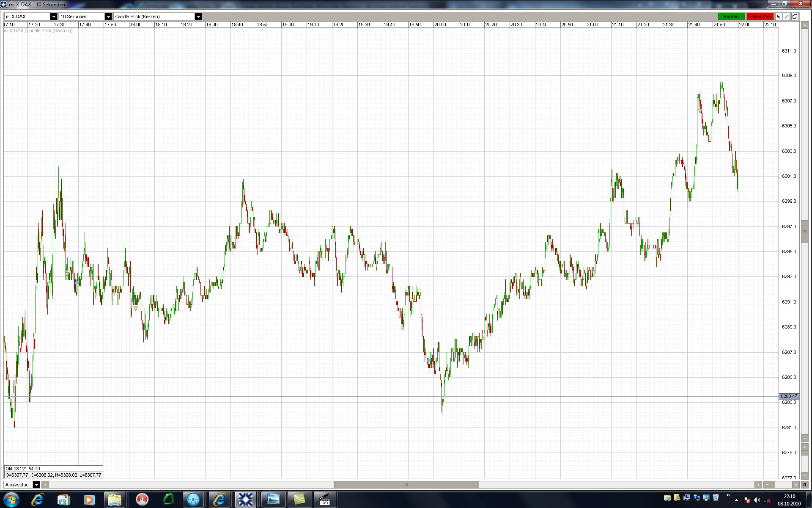Expand the Candle Stick (Kerzen) chart dropdown
Viewport: 812px width, 508px height.
[x=198, y=17]
